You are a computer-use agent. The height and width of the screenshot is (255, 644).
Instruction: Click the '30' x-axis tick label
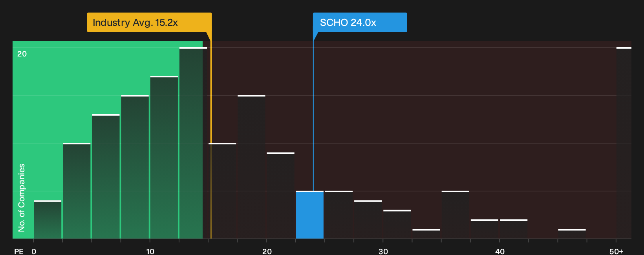(383, 251)
